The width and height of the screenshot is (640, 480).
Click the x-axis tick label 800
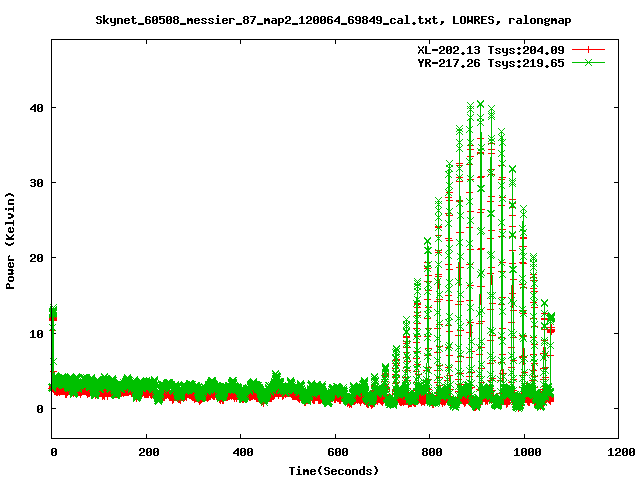(432, 452)
